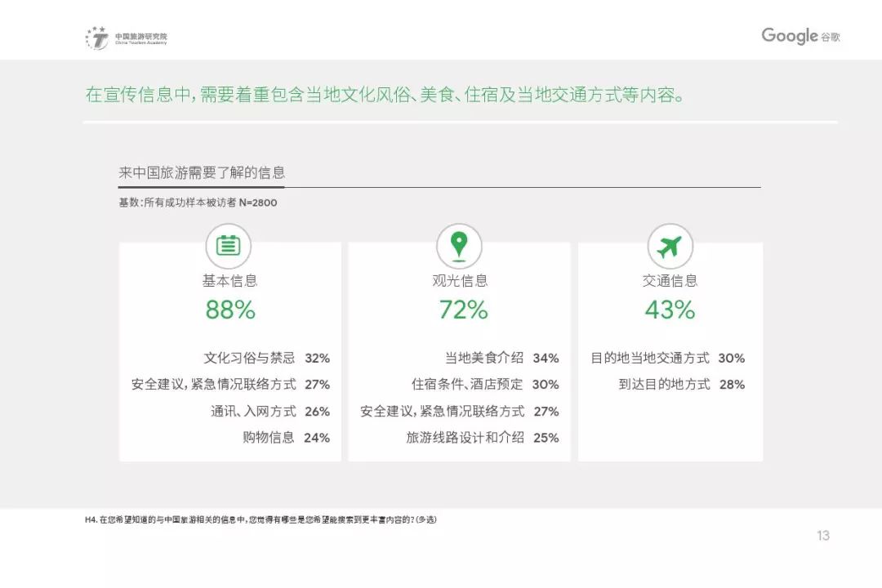Image resolution: width=882 pixels, height=588 pixels.
Task: Select the 观光信息 card header
Action: click(x=460, y=279)
